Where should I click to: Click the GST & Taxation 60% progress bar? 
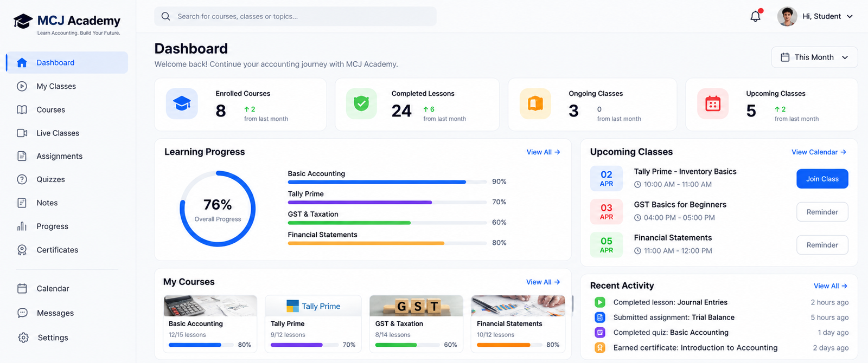pos(387,223)
